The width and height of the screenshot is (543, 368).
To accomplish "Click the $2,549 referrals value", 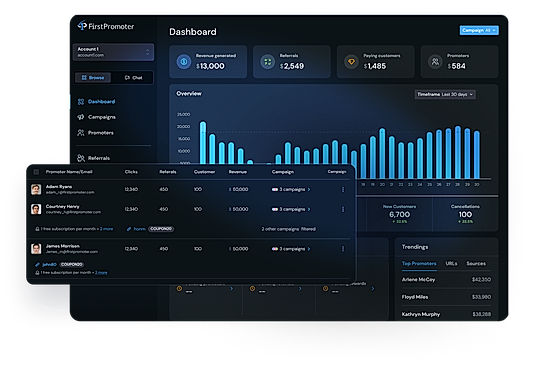I will tap(292, 66).
